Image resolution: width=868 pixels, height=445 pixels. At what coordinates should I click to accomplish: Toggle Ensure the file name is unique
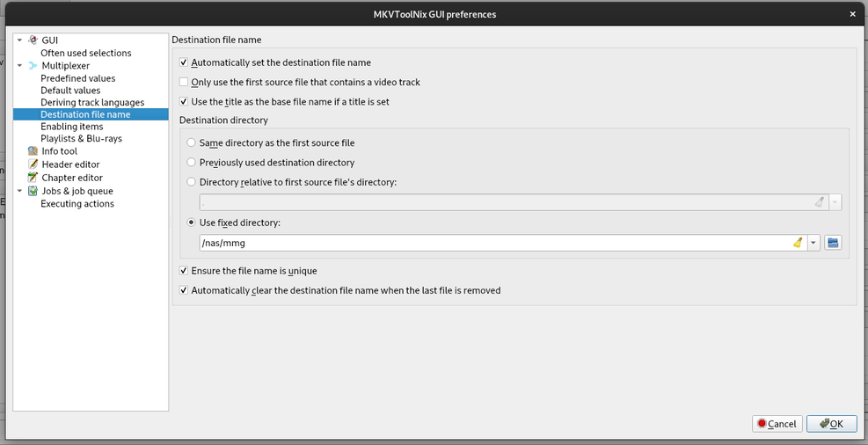pyautogui.click(x=183, y=271)
